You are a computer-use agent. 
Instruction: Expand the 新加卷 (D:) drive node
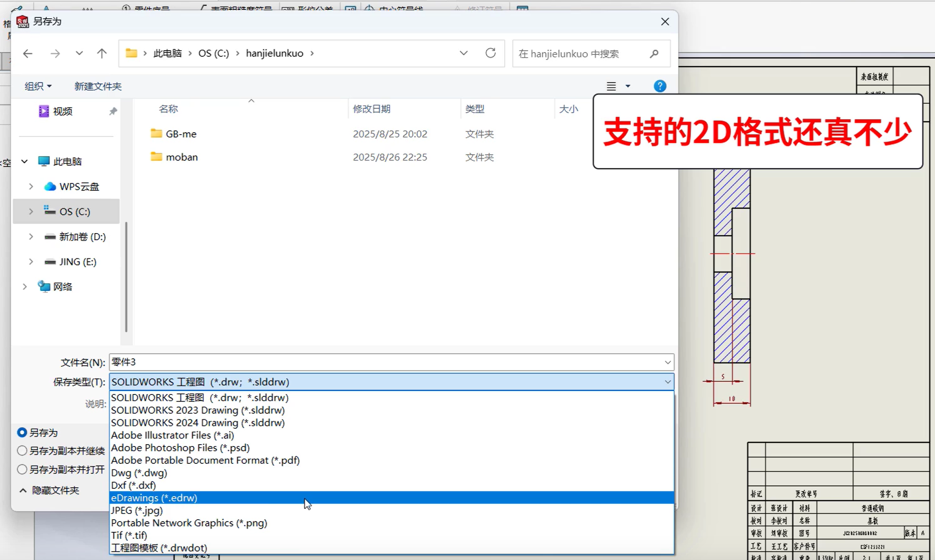(x=31, y=237)
